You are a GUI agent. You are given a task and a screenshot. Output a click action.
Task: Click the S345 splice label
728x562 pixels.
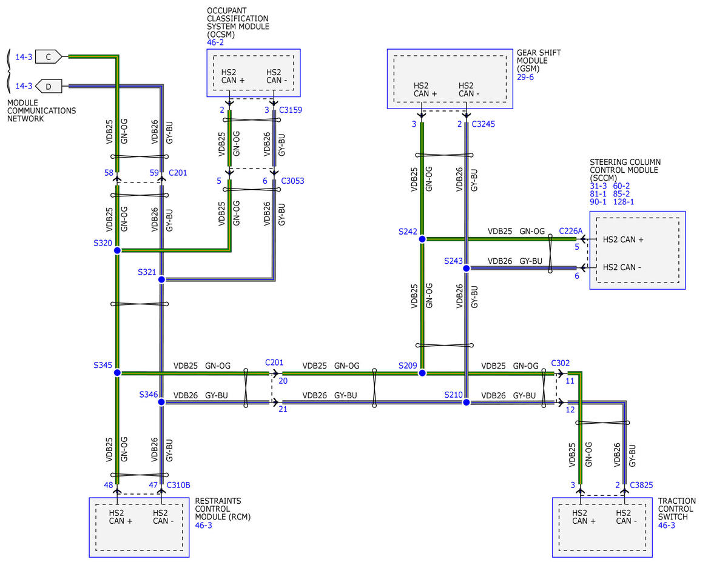(103, 365)
